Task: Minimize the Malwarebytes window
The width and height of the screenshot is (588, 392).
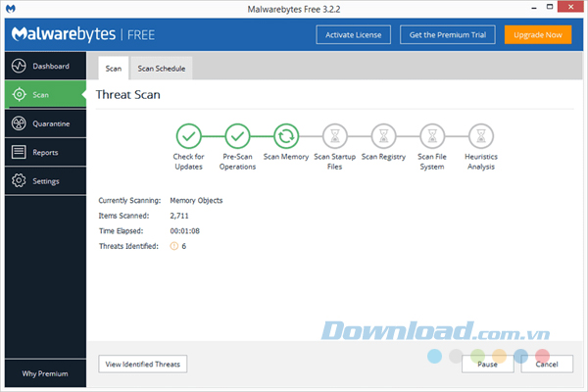Action: click(x=534, y=8)
